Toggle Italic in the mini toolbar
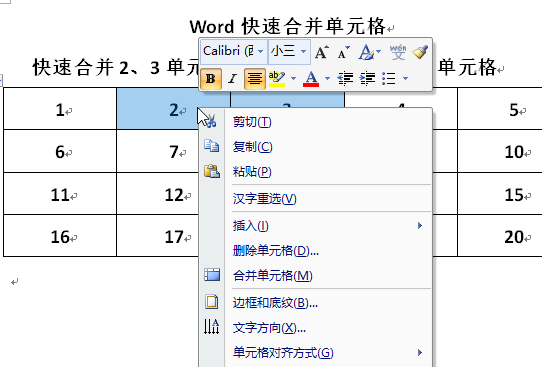This screenshot has width=542, height=367. (232, 79)
